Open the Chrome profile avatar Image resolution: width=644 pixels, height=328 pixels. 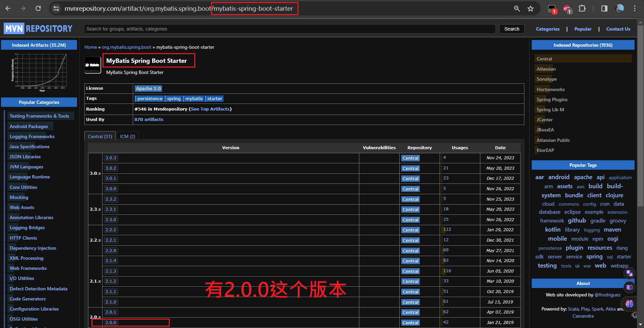pyautogui.click(x=619, y=8)
